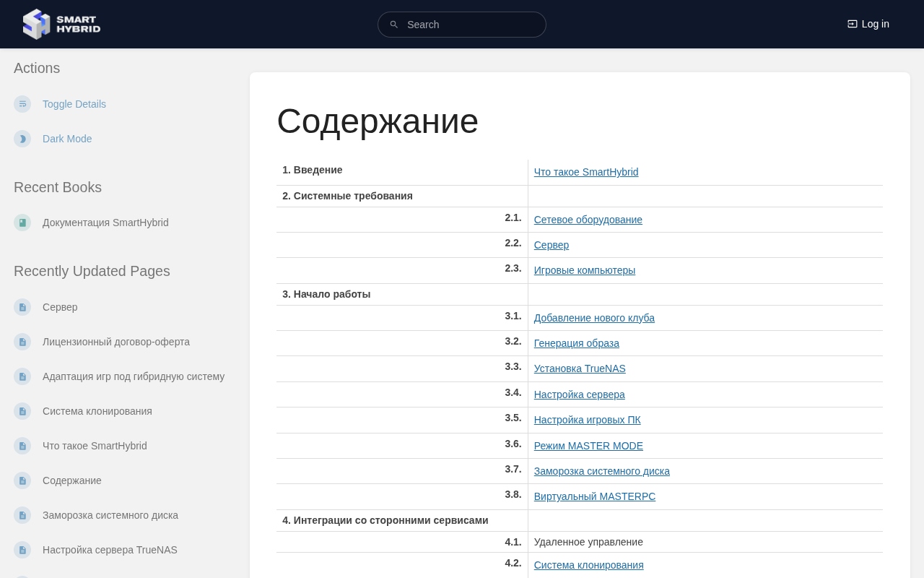Click the Dark Mode moon icon

pos(22,139)
